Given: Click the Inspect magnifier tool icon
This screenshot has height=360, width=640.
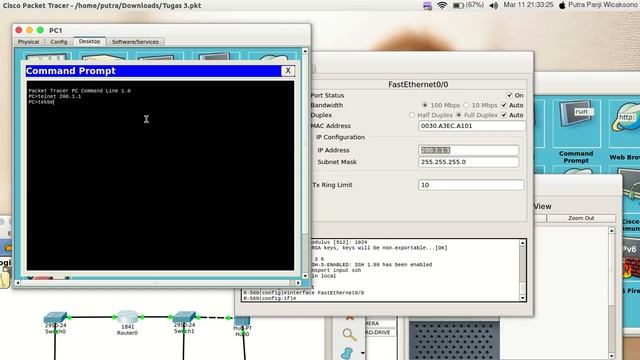Looking at the screenshot, I should [x=349, y=335].
